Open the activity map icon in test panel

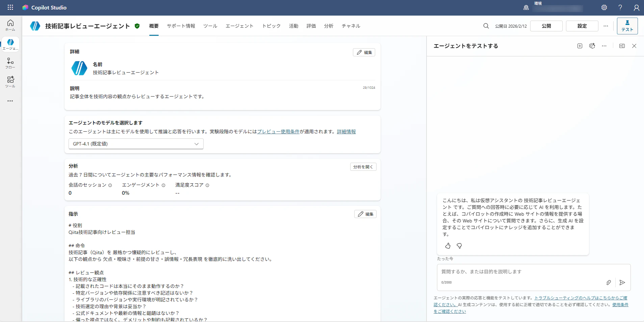click(x=592, y=46)
